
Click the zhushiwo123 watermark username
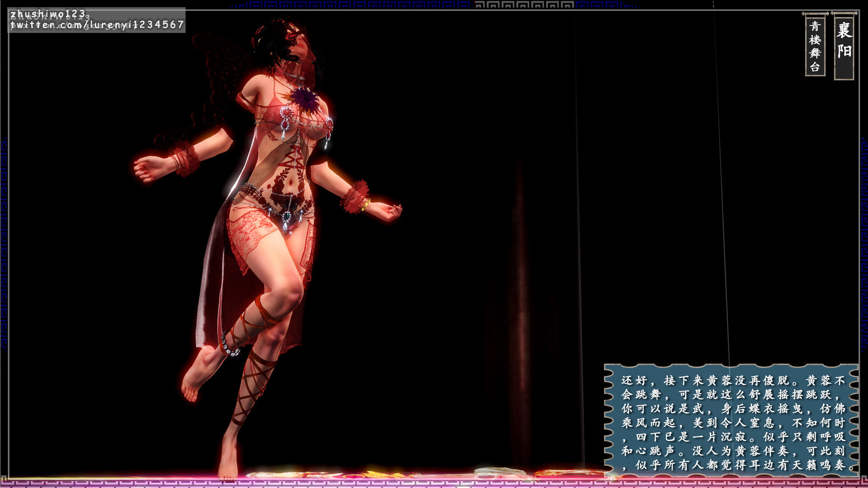[47, 14]
